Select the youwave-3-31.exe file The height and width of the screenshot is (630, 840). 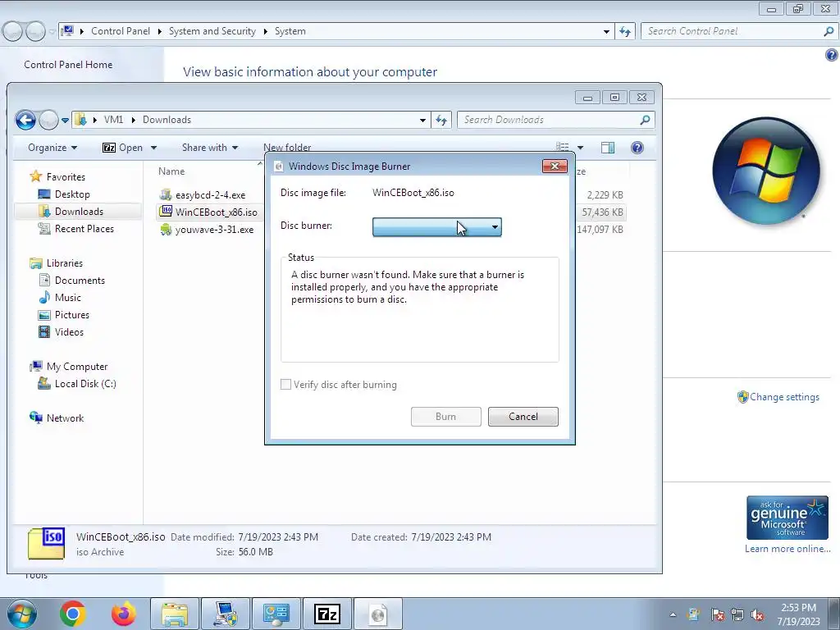pyautogui.click(x=214, y=230)
